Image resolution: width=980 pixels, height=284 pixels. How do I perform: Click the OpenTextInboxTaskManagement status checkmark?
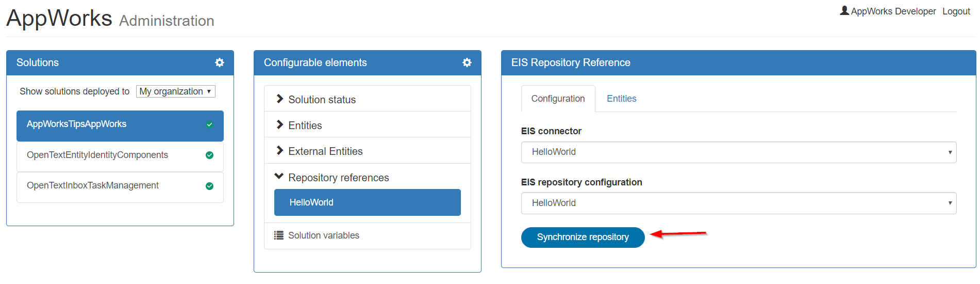coord(209,186)
